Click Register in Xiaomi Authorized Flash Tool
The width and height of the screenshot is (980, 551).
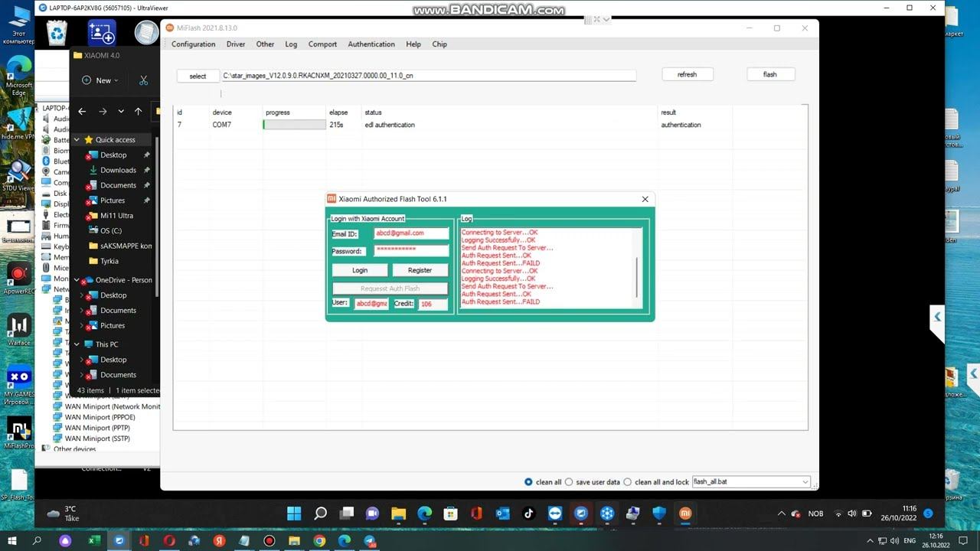tap(420, 270)
